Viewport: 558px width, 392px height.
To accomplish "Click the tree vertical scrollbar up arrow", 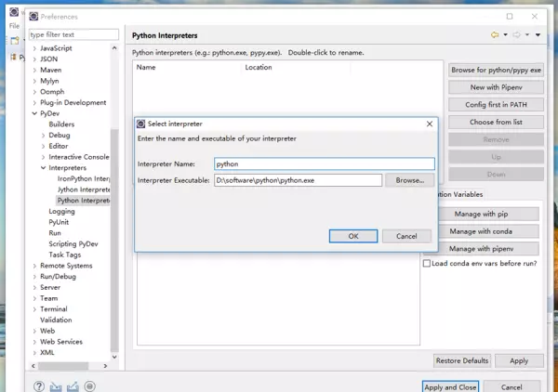I will (x=114, y=48).
